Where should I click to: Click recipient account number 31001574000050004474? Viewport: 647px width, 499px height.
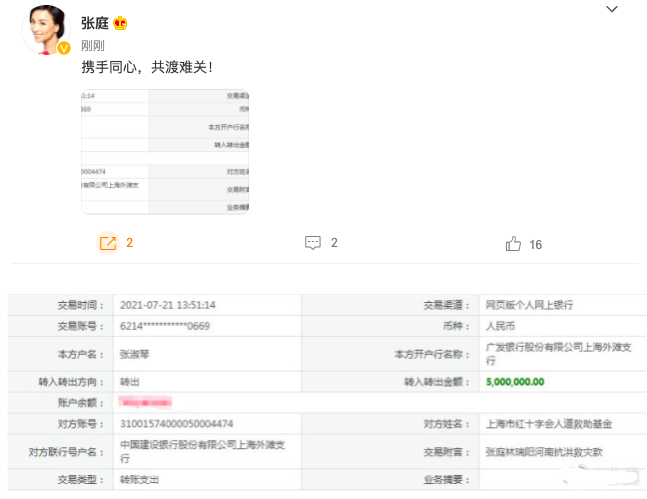[x=176, y=424]
